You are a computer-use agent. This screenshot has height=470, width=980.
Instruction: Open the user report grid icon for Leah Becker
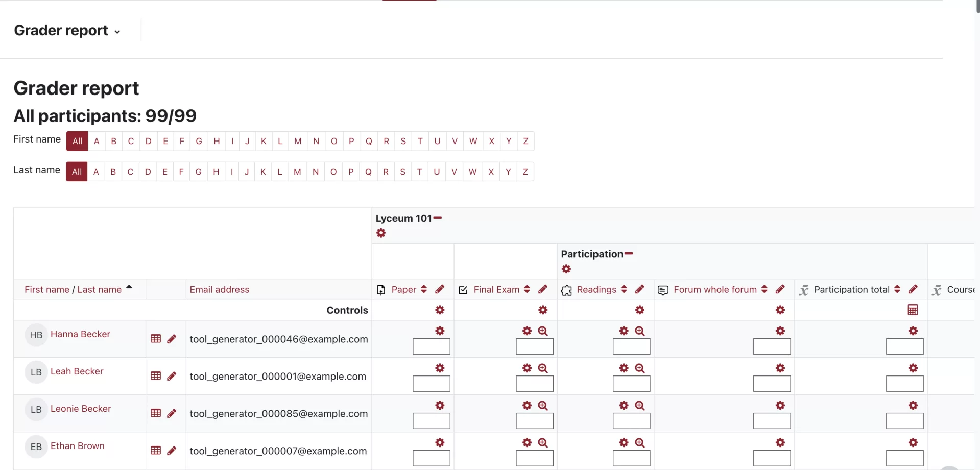156,376
